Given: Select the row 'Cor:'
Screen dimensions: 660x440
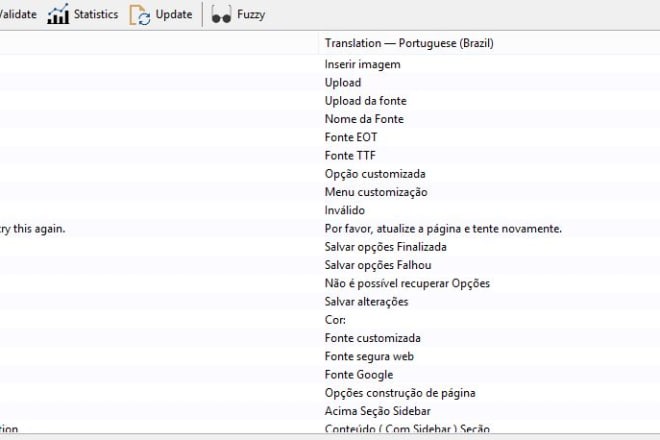Looking at the screenshot, I should point(335,320).
